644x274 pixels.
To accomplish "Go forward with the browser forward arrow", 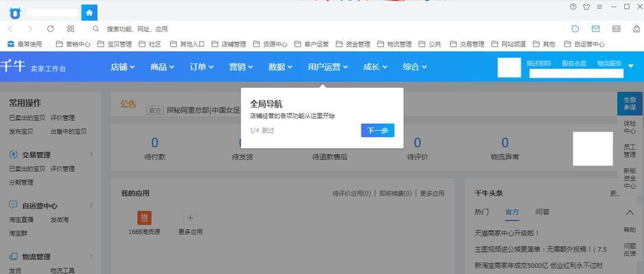I will pos(30,29).
